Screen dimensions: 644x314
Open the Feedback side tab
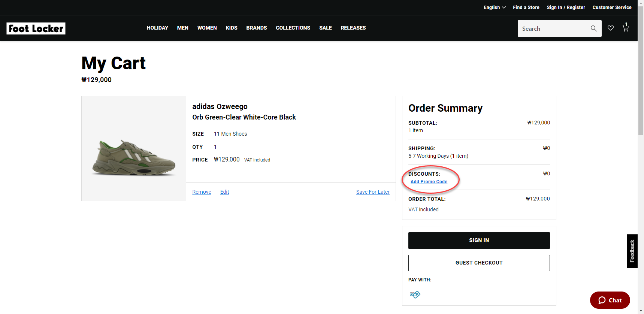tap(632, 251)
